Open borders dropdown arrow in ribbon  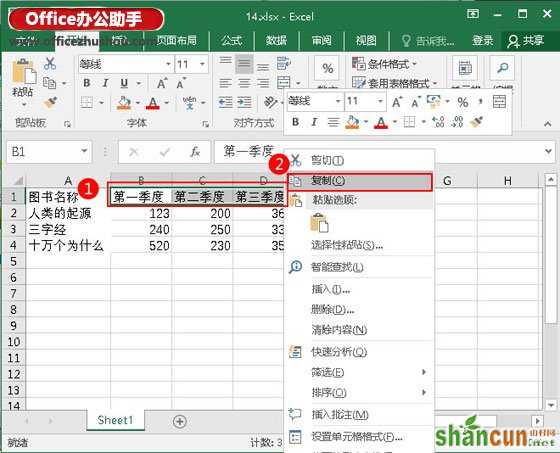(x=101, y=103)
